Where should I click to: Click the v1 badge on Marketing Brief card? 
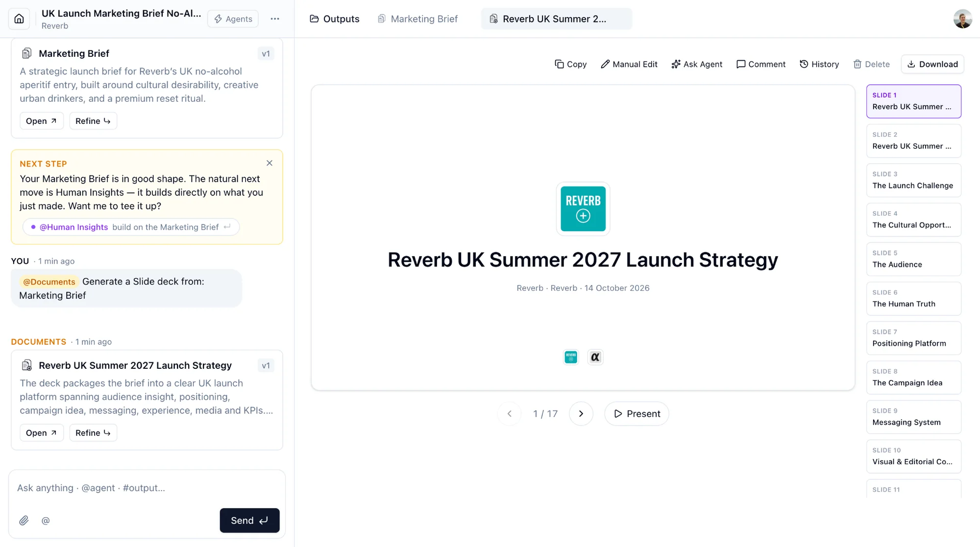pos(266,54)
